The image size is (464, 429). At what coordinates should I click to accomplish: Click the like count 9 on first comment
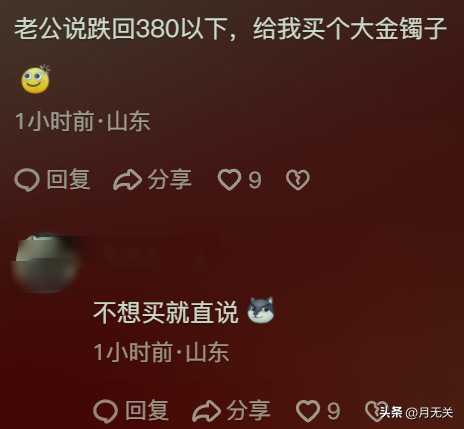point(255,180)
